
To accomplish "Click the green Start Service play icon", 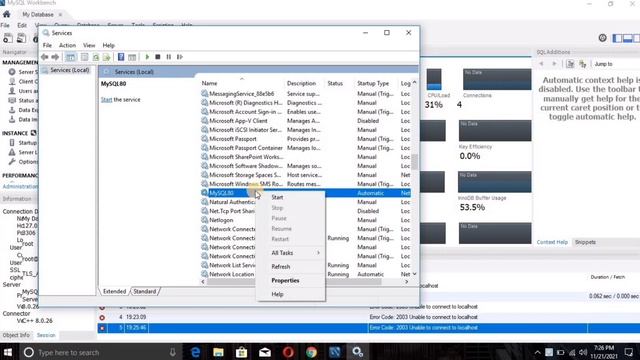I will click(x=147, y=57).
